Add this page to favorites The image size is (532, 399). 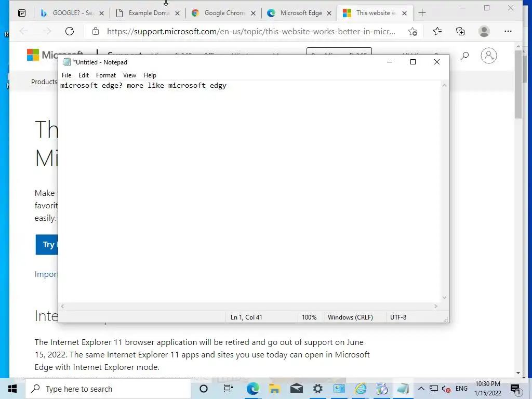click(413, 32)
